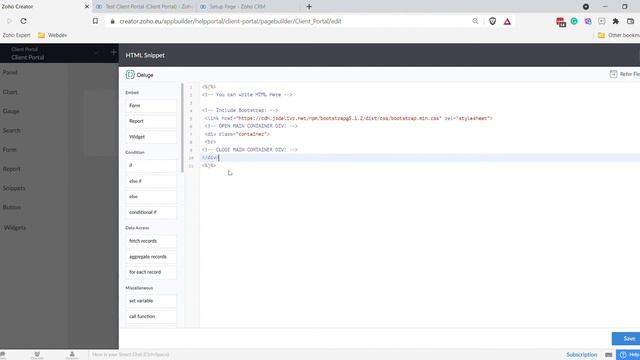Insert the 'call function' block
The height and width of the screenshot is (360, 640).
tap(151, 316)
